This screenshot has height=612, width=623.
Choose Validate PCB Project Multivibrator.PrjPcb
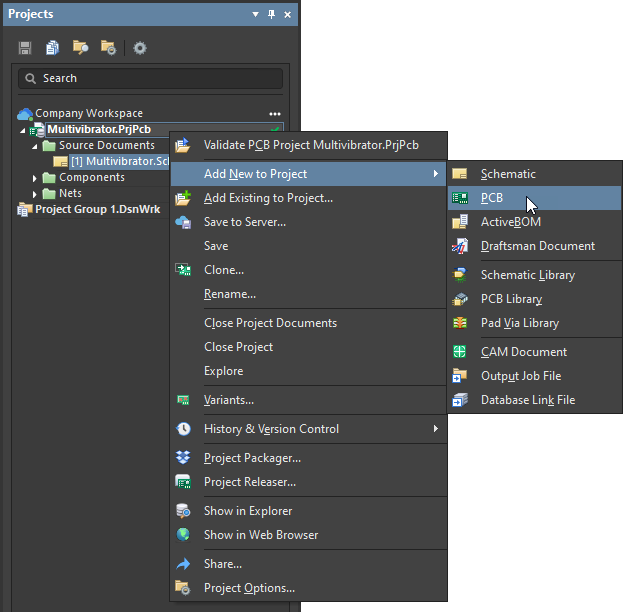tap(309, 145)
